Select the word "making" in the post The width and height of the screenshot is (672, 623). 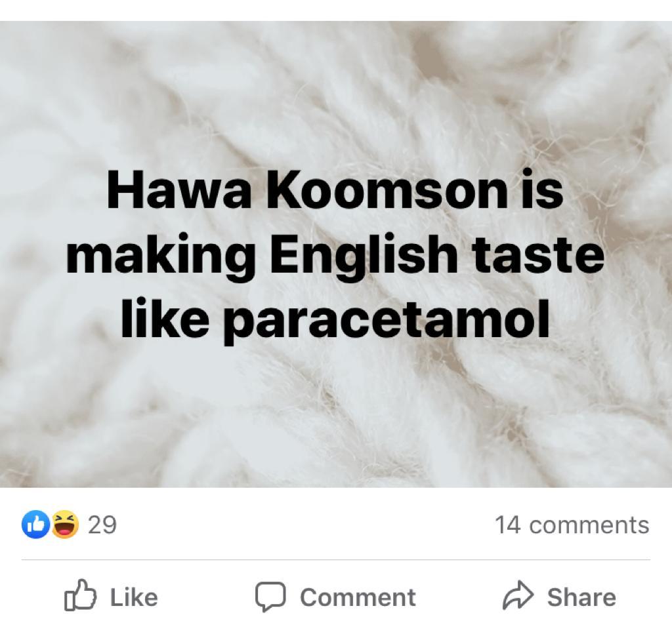coord(160,256)
